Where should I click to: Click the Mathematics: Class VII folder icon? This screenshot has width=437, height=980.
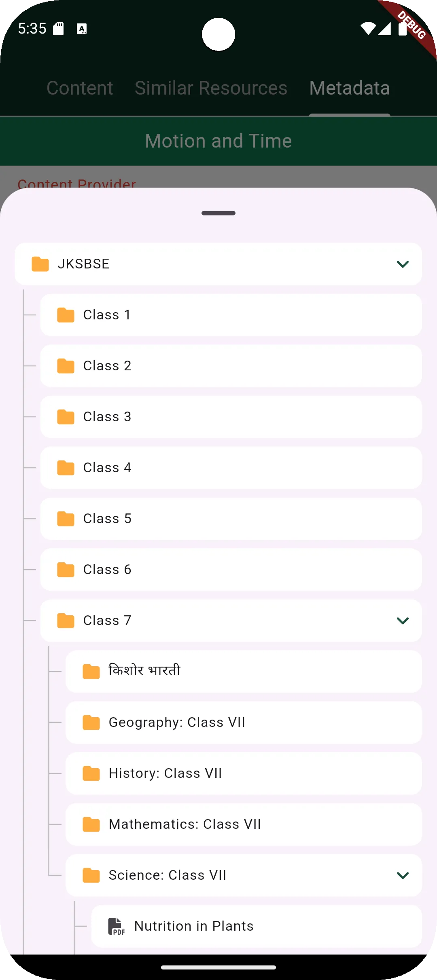[x=91, y=824]
